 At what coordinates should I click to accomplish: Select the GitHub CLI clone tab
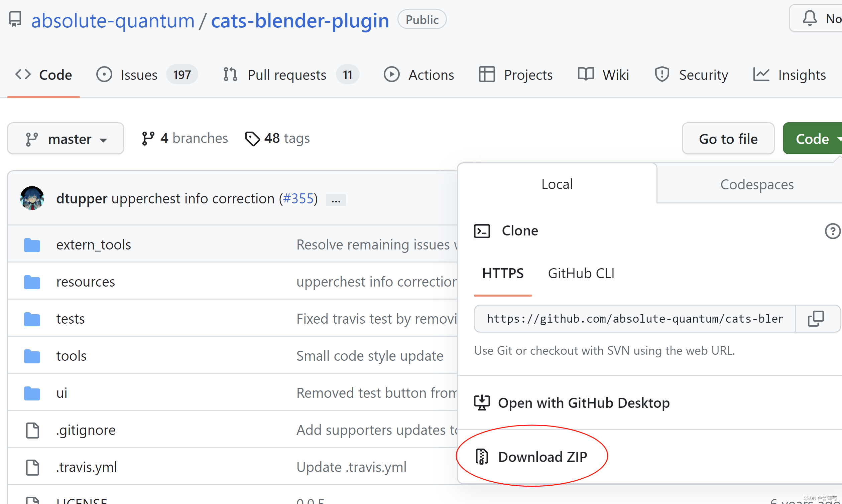pyautogui.click(x=581, y=274)
